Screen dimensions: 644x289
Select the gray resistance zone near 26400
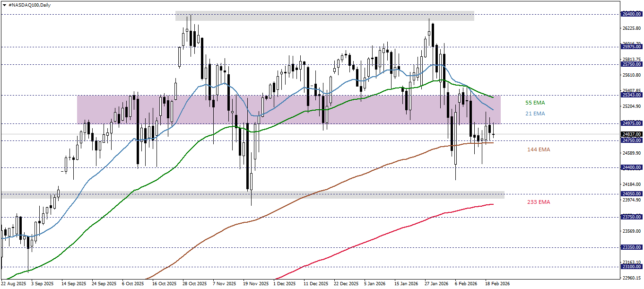tap(284, 16)
